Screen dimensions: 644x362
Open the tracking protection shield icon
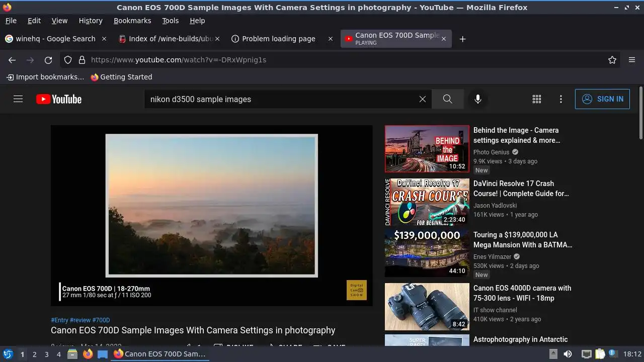coord(68,60)
